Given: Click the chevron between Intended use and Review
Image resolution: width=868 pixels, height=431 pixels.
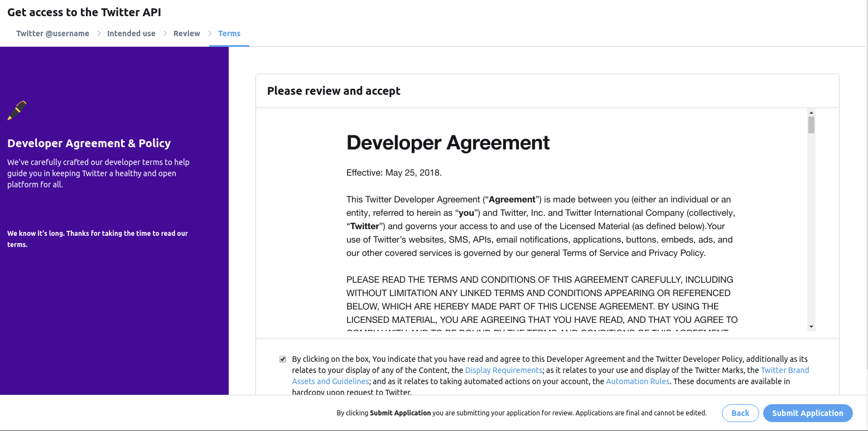Looking at the screenshot, I should coord(165,33).
